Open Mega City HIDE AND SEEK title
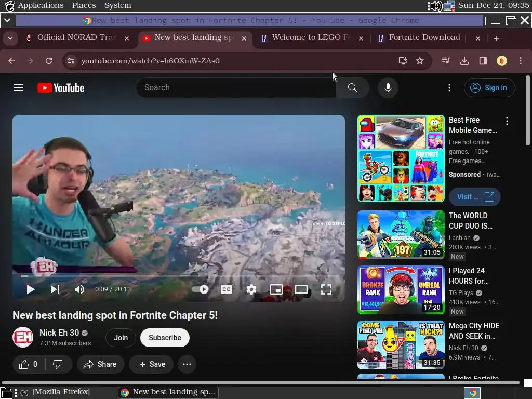Screen dimensions: 532x399 pos(474,331)
